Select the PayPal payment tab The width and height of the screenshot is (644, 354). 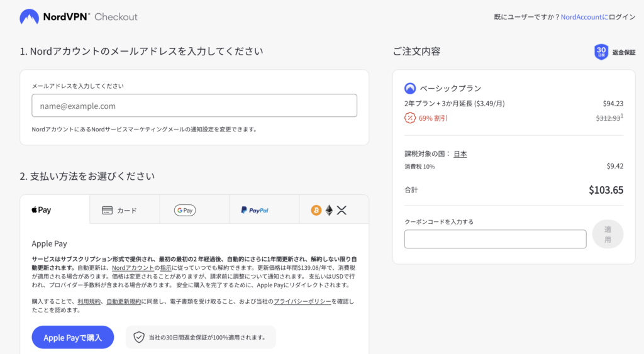coord(264,210)
